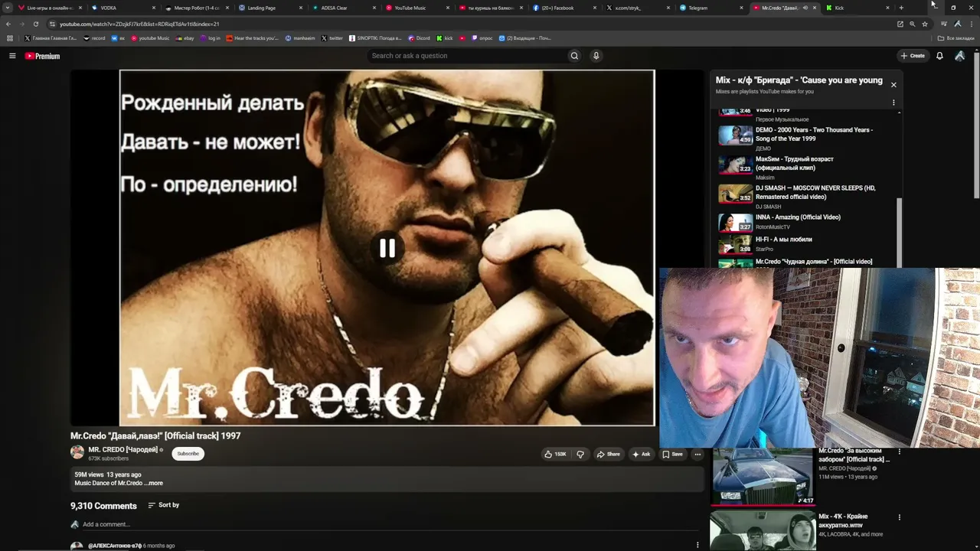Viewport: 980px width, 551px height.
Task: Open a new browser tab
Action: (901, 8)
